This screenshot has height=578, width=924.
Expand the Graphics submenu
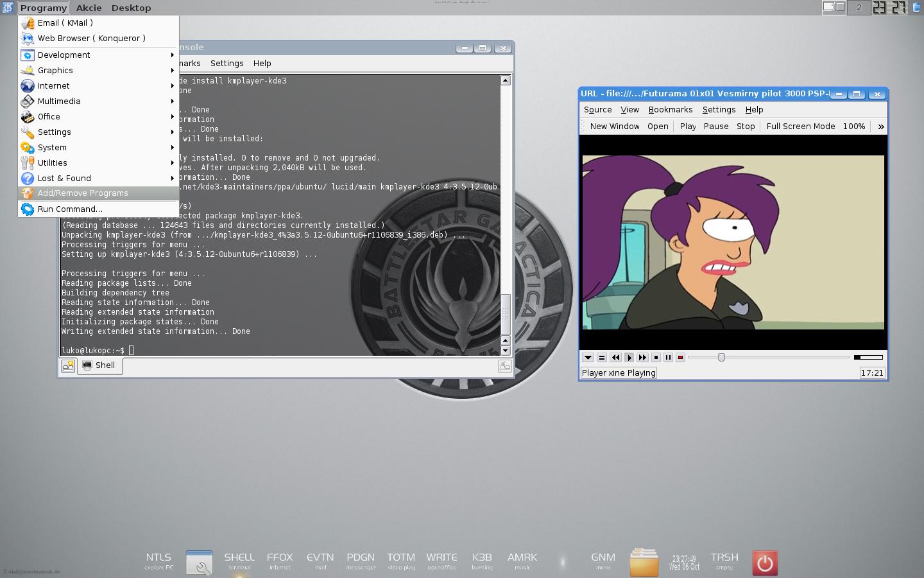[98, 70]
